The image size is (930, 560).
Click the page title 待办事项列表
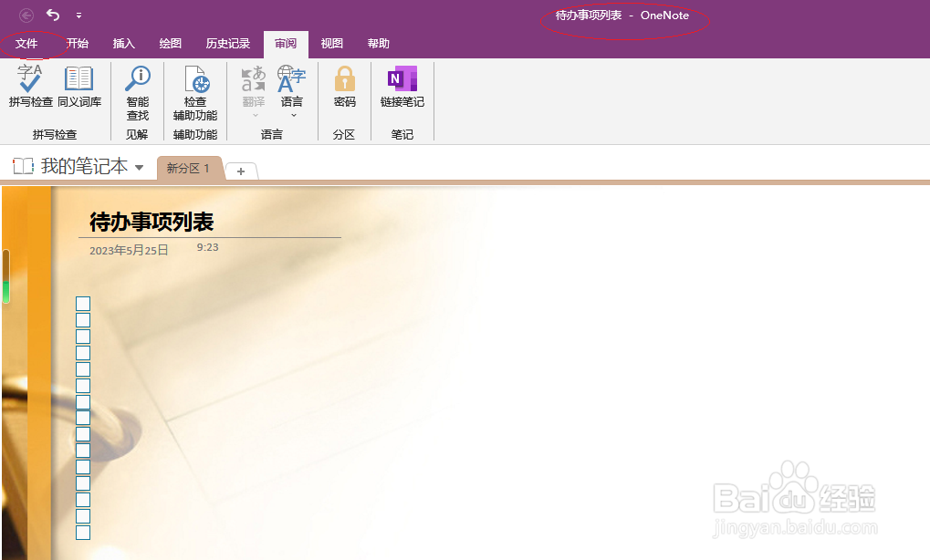pyautogui.click(x=152, y=223)
